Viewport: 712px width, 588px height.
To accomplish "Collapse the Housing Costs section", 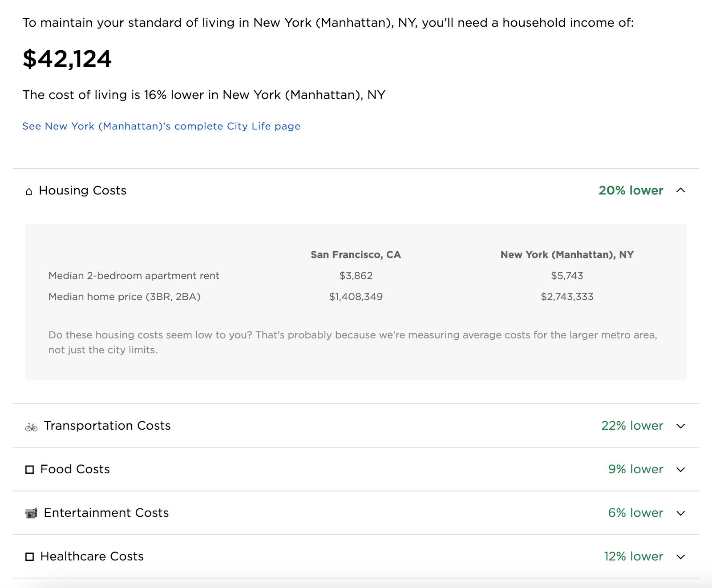I will click(681, 190).
